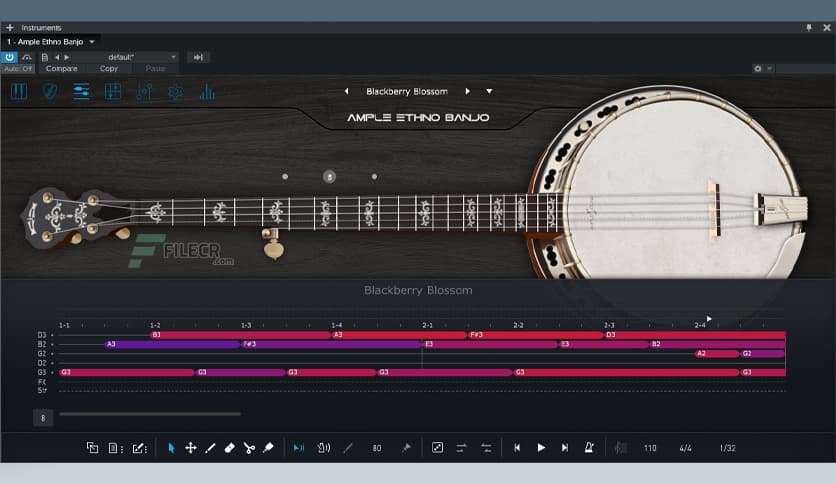
Task: Click the add instrument plus icon
Action: pyautogui.click(x=10, y=27)
